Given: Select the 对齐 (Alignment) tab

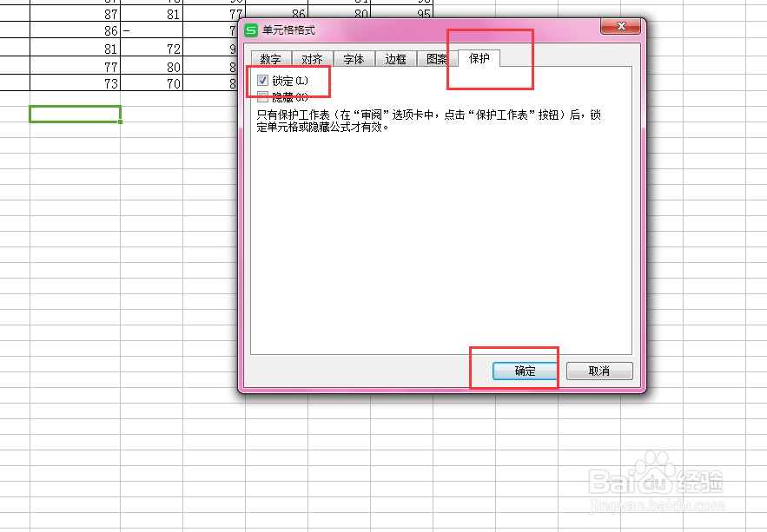Looking at the screenshot, I should 312,59.
